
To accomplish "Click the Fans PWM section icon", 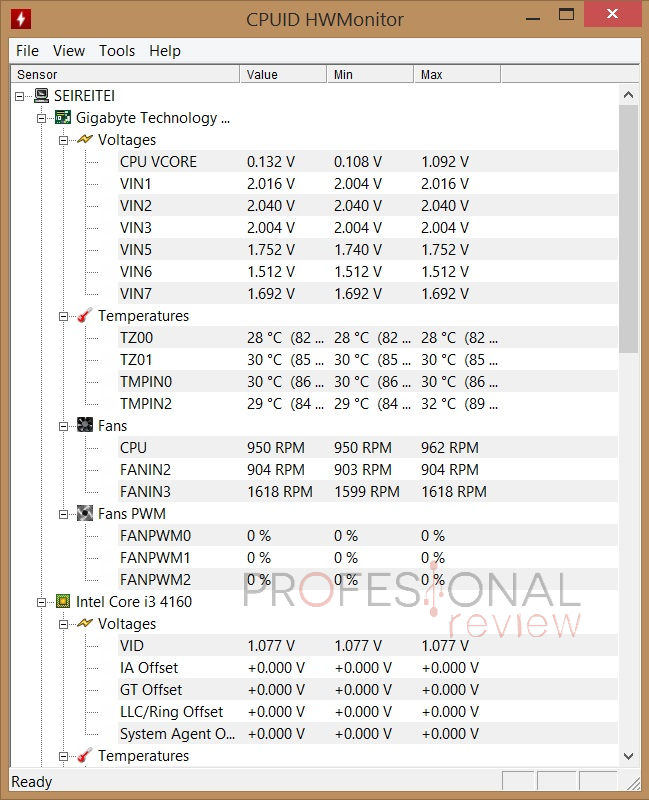I will [85, 513].
